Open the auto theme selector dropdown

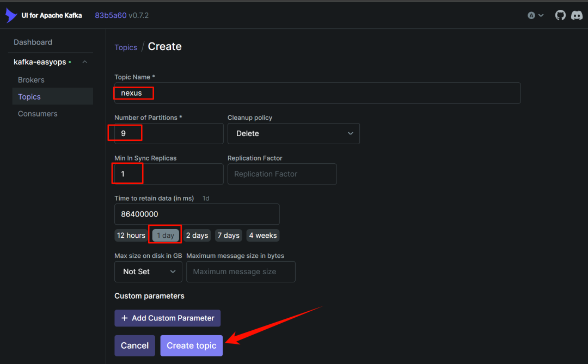[536, 15]
